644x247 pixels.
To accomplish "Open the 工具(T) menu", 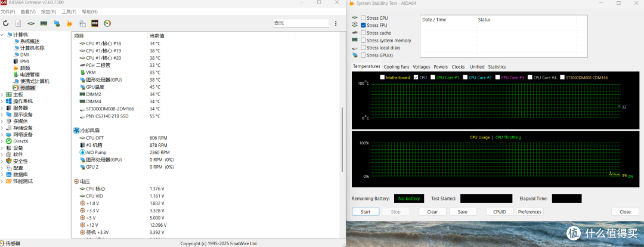I will point(69,11).
